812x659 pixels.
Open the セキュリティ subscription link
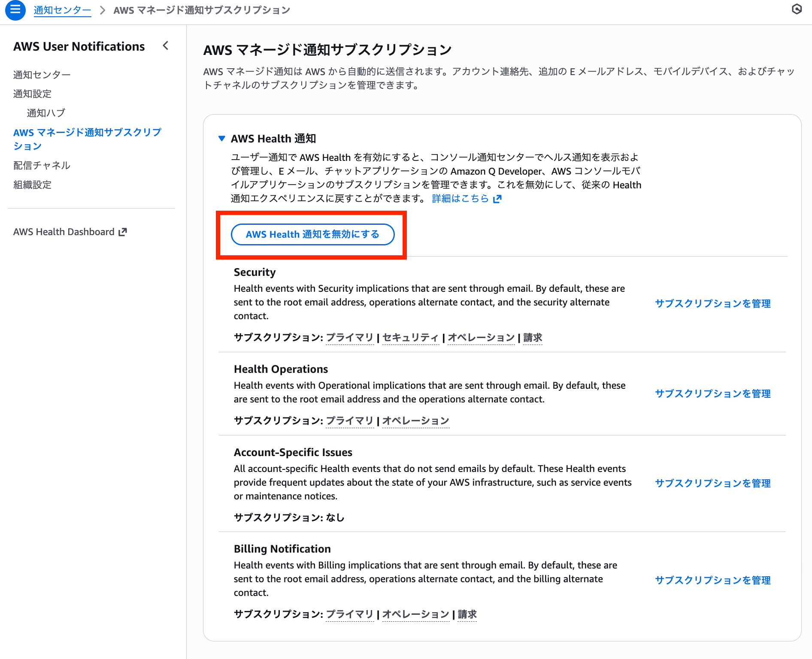coord(410,338)
